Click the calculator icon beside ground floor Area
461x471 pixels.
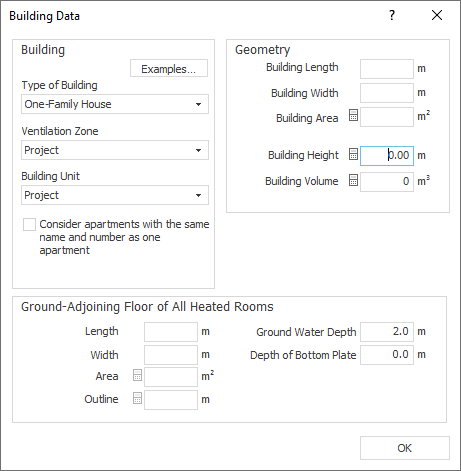pyautogui.click(x=137, y=375)
